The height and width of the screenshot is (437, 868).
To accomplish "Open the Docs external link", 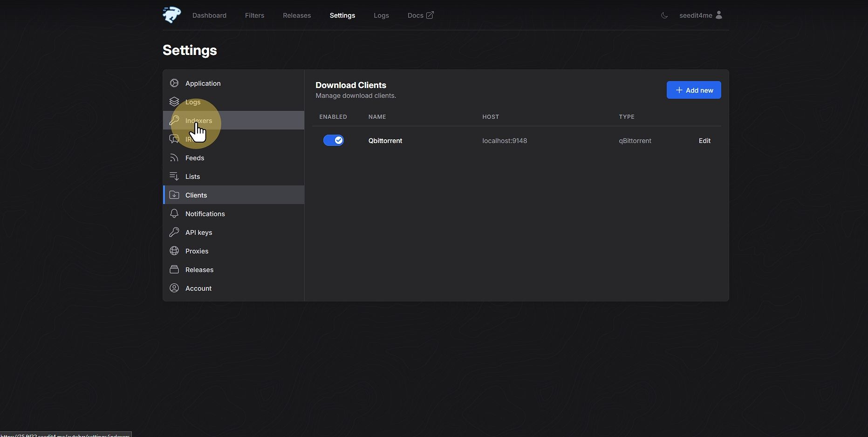I will (x=420, y=15).
